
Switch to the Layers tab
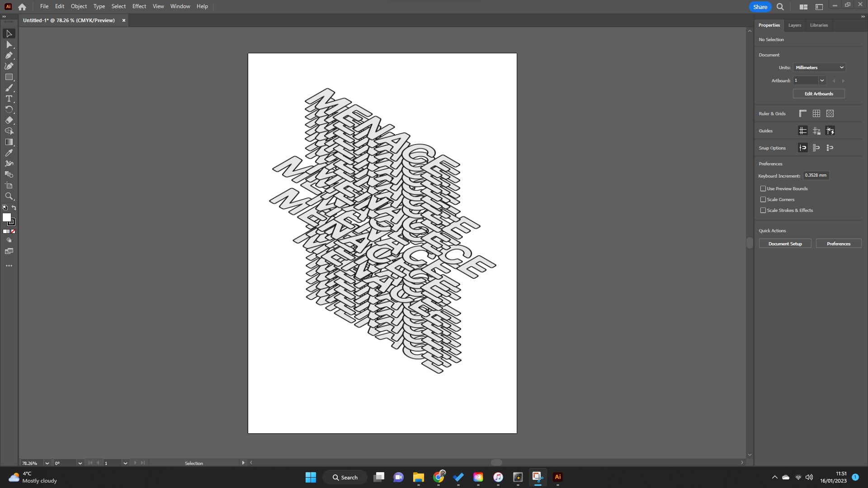(794, 25)
